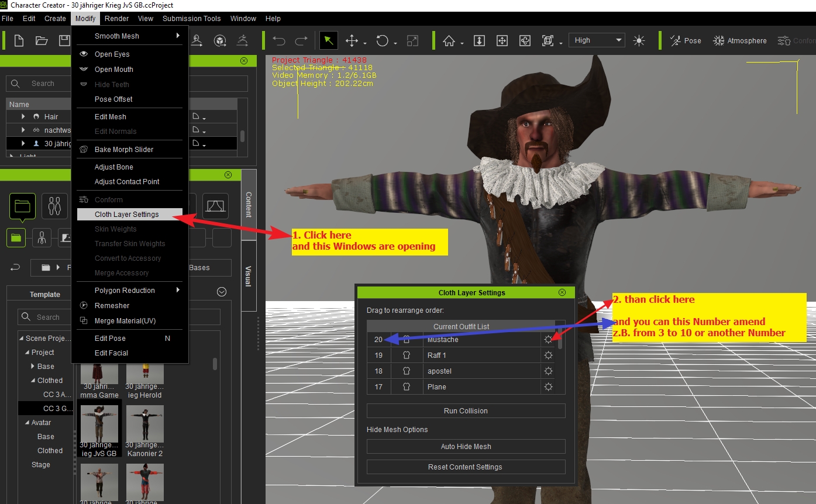The width and height of the screenshot is (816, 504).
Task: Click the camera orbit icon
Action: click(x=525, y=40)
